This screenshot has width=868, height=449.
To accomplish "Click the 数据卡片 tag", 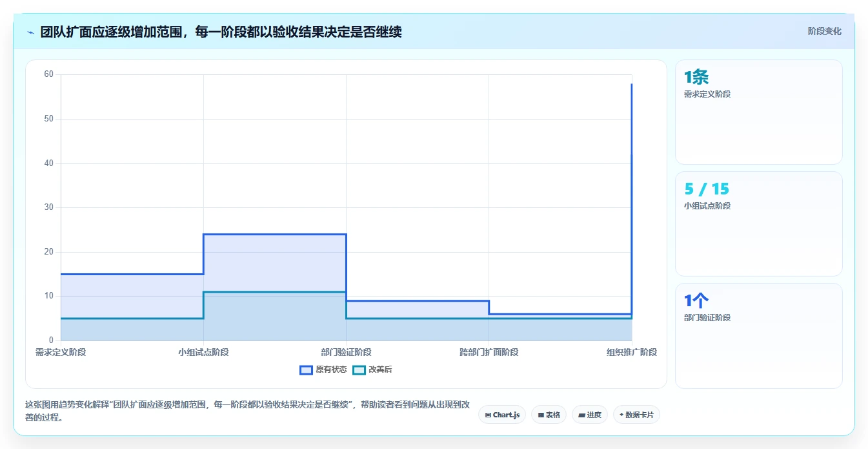I will click(636, 415).
